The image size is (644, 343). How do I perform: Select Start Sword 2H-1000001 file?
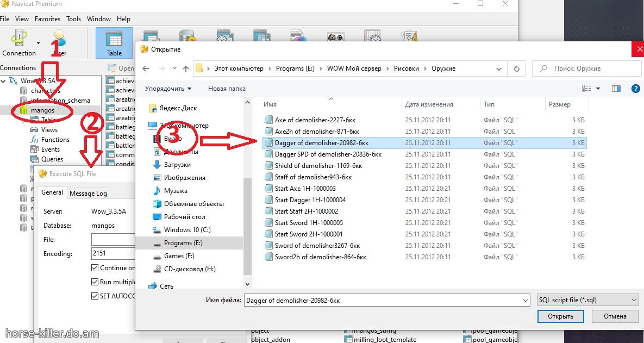pos(424,234)
